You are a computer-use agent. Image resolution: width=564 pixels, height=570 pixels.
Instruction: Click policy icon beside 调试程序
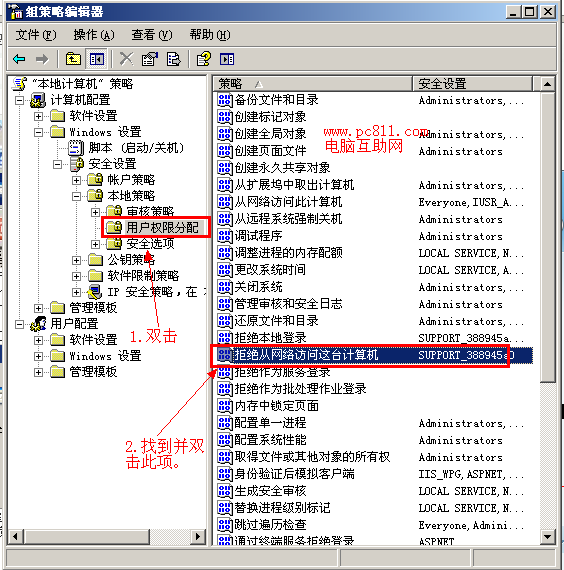click(x=225, y=236)
